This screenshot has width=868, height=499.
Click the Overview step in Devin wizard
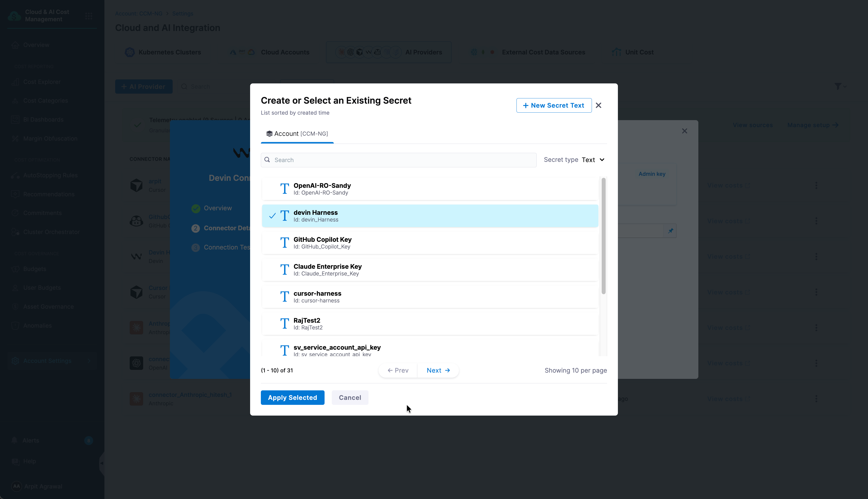[x=218, y=208]
